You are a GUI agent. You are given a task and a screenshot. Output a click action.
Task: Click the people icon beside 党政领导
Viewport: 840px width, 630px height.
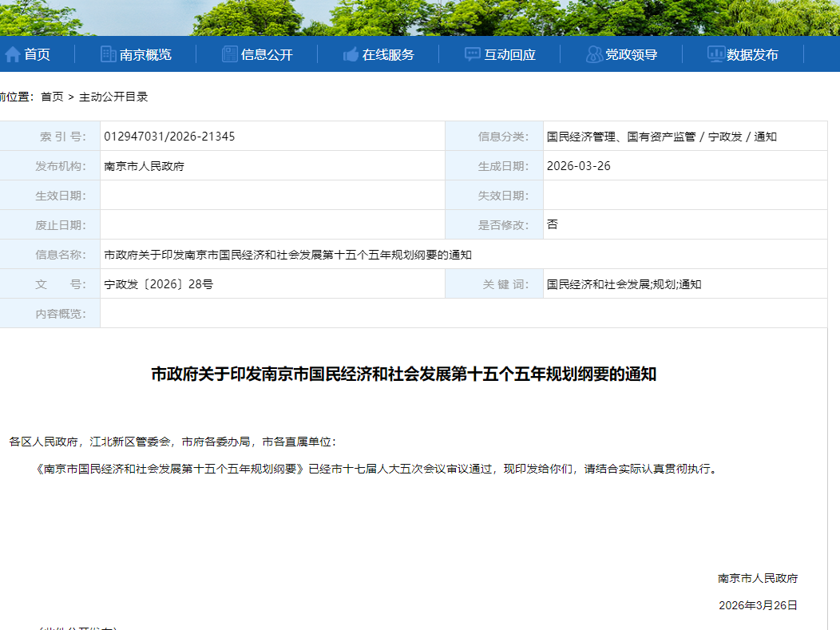pyautogui.click(x=594, y=54)
